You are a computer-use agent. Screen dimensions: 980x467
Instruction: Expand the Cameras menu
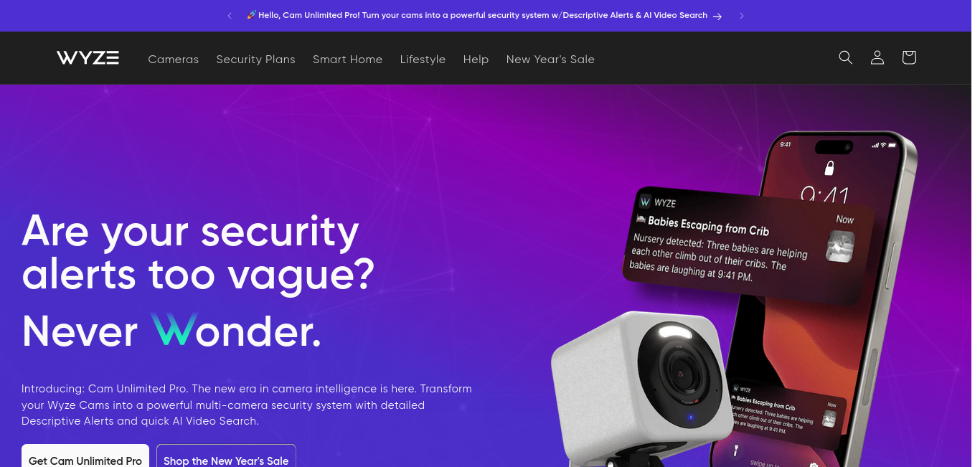coord(173,59)
